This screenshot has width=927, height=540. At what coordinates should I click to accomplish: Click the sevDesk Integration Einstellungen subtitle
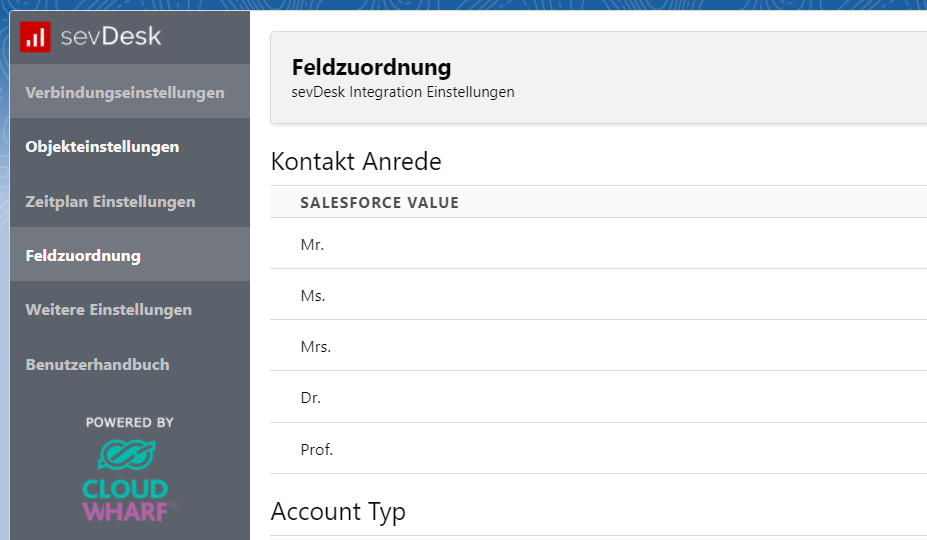pyautogui.click(x=403, y=92)
